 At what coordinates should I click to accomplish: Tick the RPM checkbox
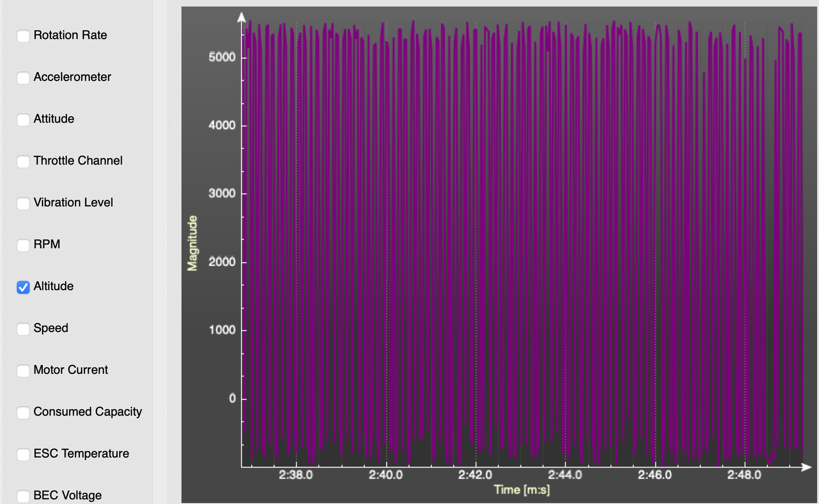23,245
